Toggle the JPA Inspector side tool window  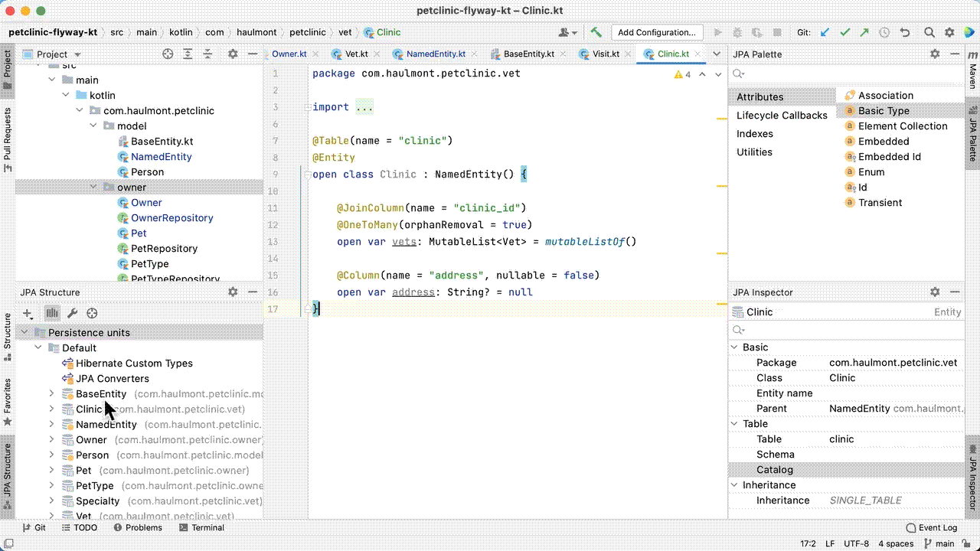pos(973,474)
